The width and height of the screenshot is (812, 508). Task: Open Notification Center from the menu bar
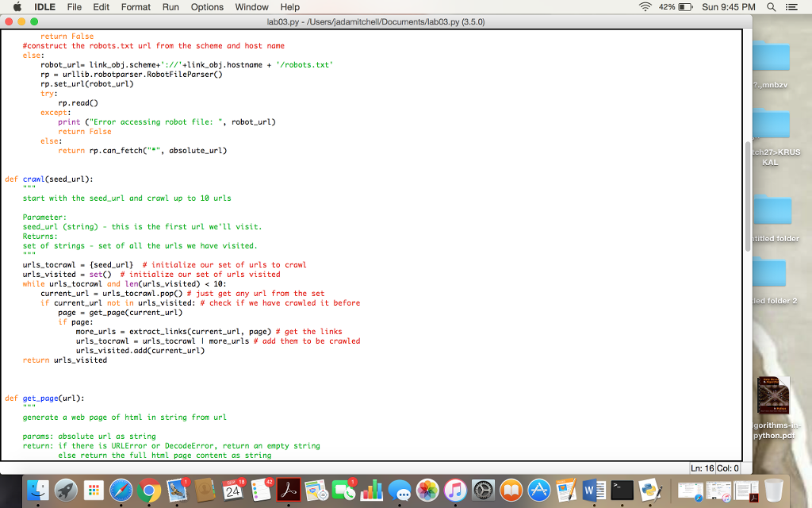click(x=791, y=7)
